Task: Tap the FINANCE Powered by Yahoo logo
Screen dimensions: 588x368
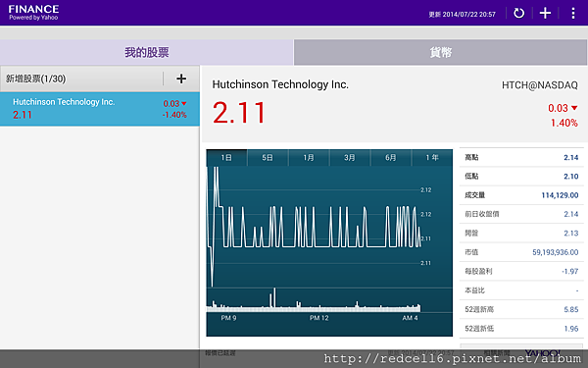Action: tap(33, 13)
